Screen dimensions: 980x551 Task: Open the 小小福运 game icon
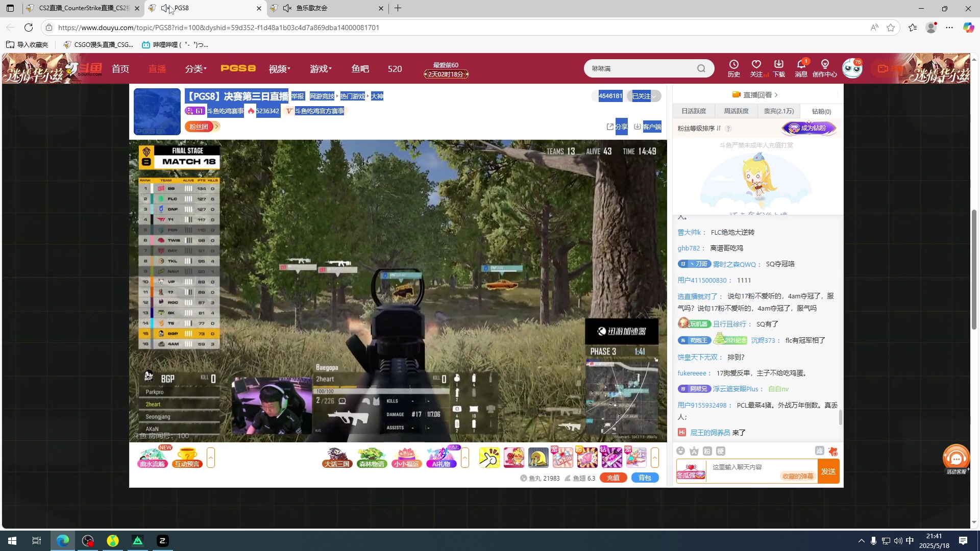coord(406,457)
